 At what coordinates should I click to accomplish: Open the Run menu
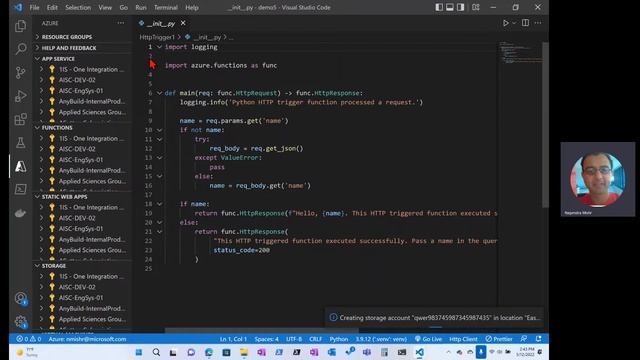tap(141, 7)
